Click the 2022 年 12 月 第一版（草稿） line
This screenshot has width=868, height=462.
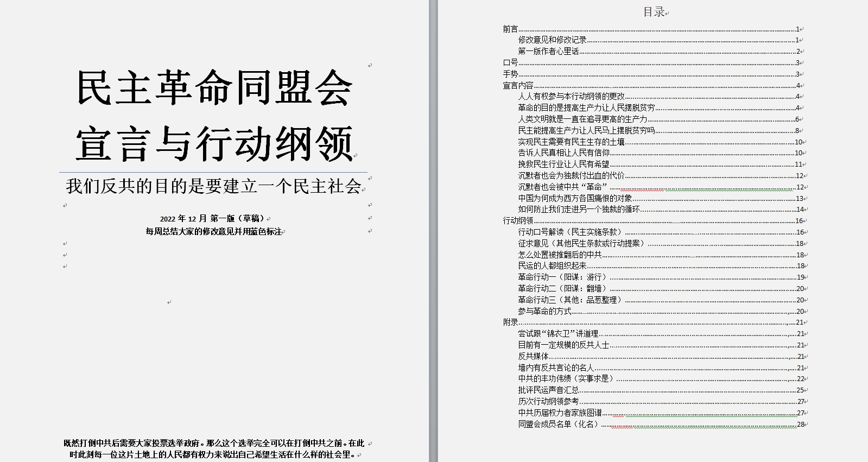click(213, 218)
